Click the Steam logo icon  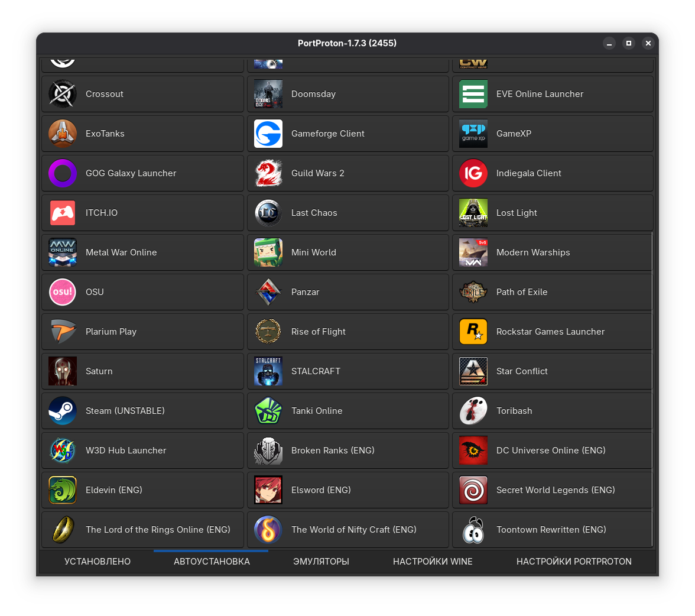click(62, 410)
